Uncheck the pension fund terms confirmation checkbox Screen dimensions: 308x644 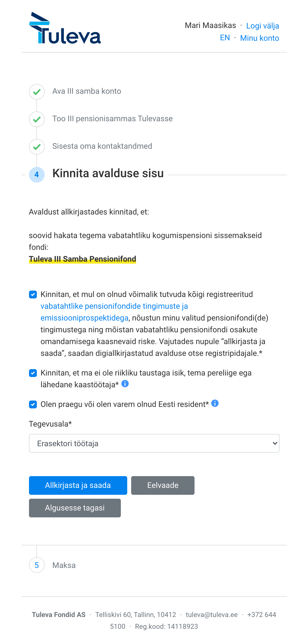point(33,295)
